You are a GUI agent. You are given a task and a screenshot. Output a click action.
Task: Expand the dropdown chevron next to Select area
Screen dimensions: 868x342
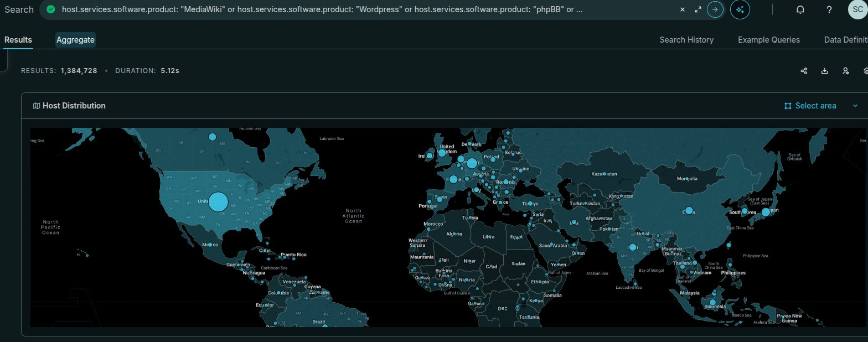(x=855, y=106)
